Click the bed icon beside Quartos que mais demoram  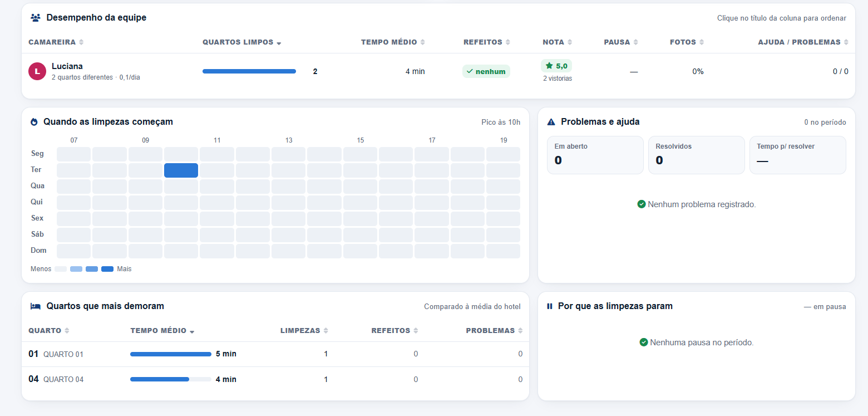(36, 306)
